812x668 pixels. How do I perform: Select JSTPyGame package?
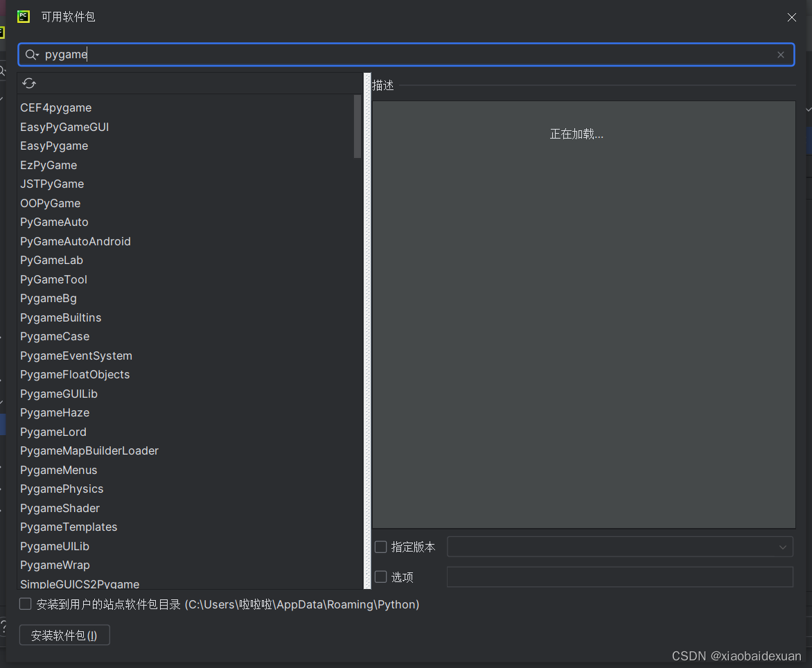[x=52, y=184]
